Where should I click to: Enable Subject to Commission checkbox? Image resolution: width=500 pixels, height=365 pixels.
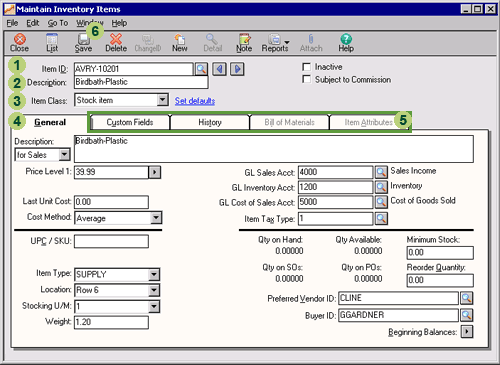pos(306,79)
